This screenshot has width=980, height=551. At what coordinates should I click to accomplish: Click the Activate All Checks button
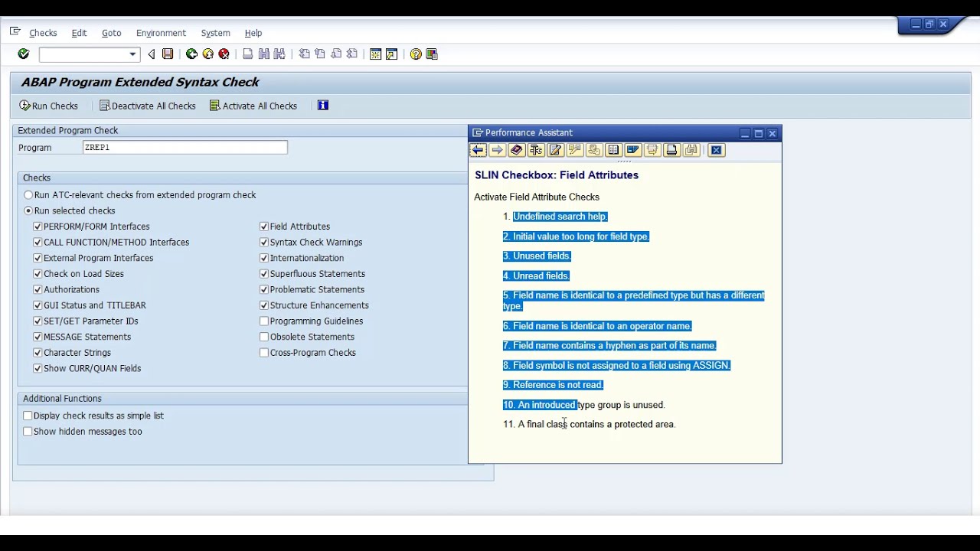[x=253, y=106]
